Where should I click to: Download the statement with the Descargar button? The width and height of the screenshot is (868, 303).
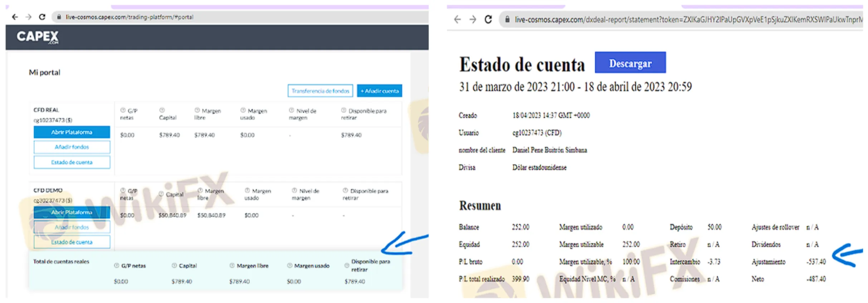[630, 63]
